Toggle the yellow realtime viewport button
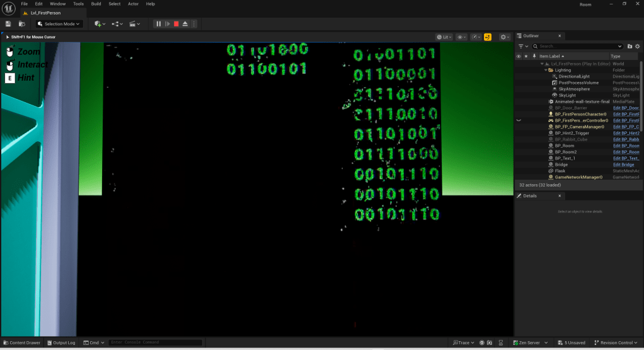The image size is (644, 350). (x=487, y=37)
